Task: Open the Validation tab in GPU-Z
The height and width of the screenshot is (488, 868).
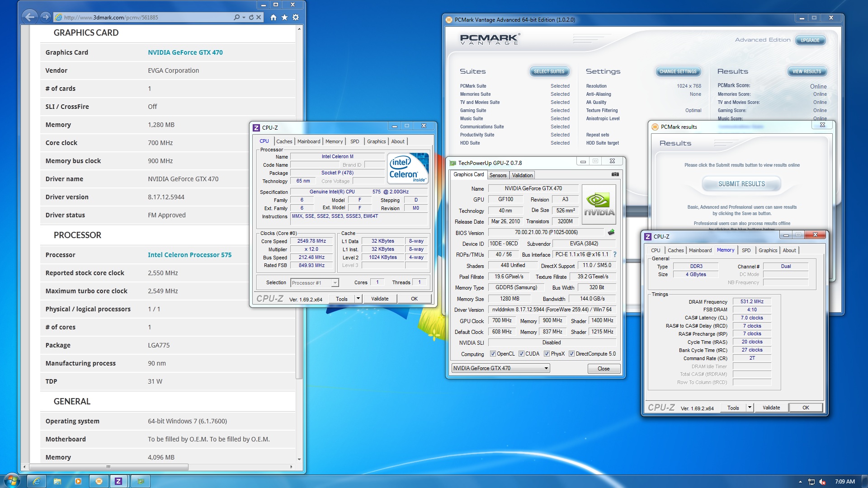Action: (522, 175)
